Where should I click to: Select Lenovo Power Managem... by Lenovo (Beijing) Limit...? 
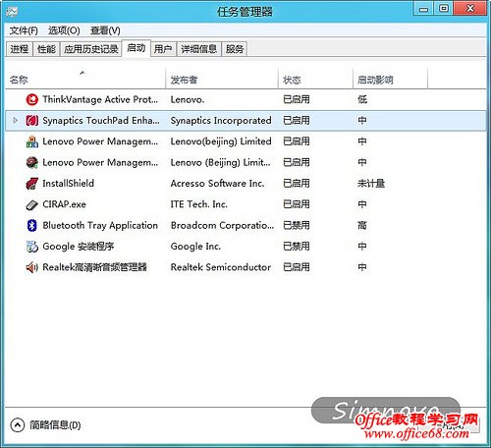100,162
